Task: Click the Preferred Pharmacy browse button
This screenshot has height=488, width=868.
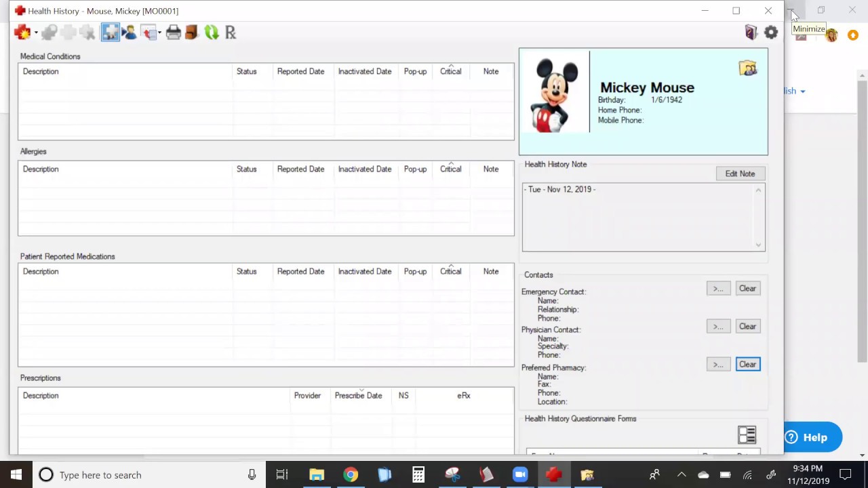Action: [x=718, y=365]
